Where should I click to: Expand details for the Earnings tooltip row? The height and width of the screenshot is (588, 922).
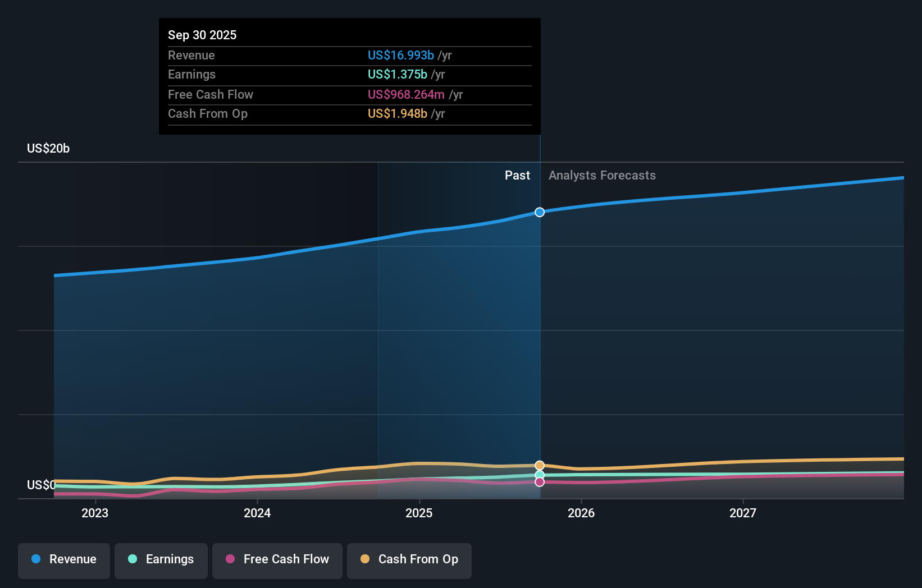(x=349, y=74)
